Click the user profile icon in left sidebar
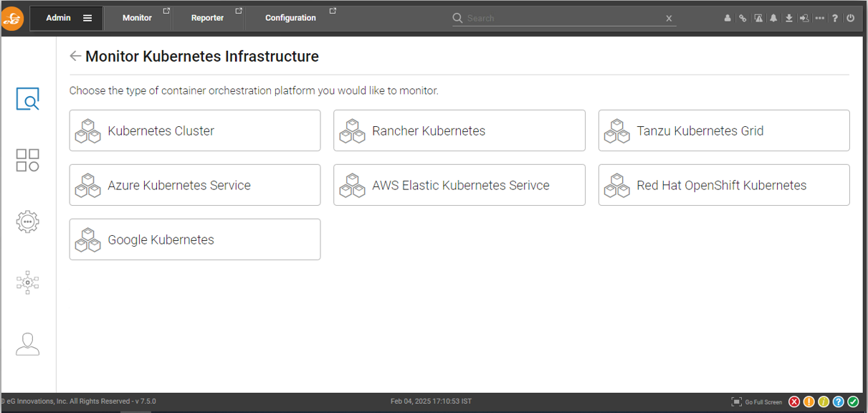The image size is (868, 413). 28,344
